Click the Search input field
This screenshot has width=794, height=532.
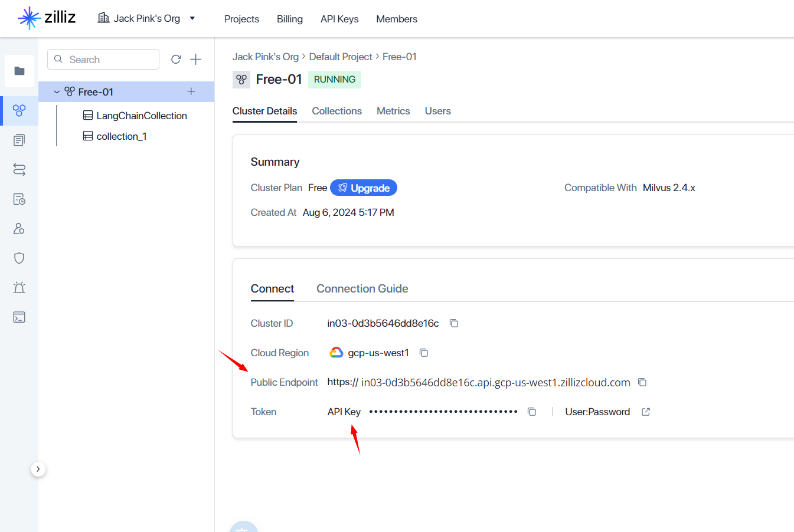click(x=103, y=60)
